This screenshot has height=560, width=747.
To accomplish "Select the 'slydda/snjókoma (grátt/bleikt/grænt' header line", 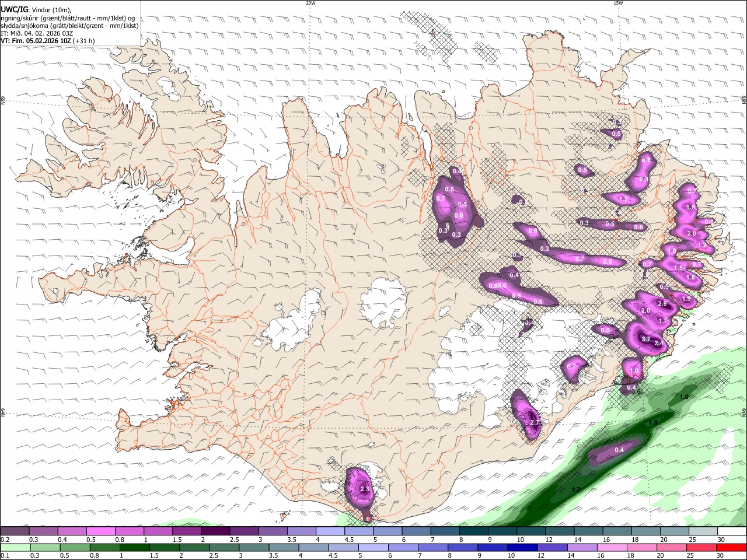I will [69, 26].
